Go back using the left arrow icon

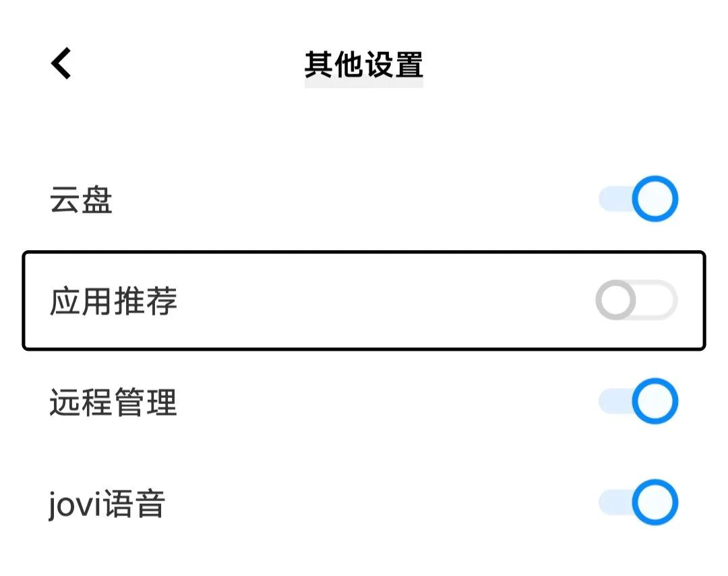point(61,64)
